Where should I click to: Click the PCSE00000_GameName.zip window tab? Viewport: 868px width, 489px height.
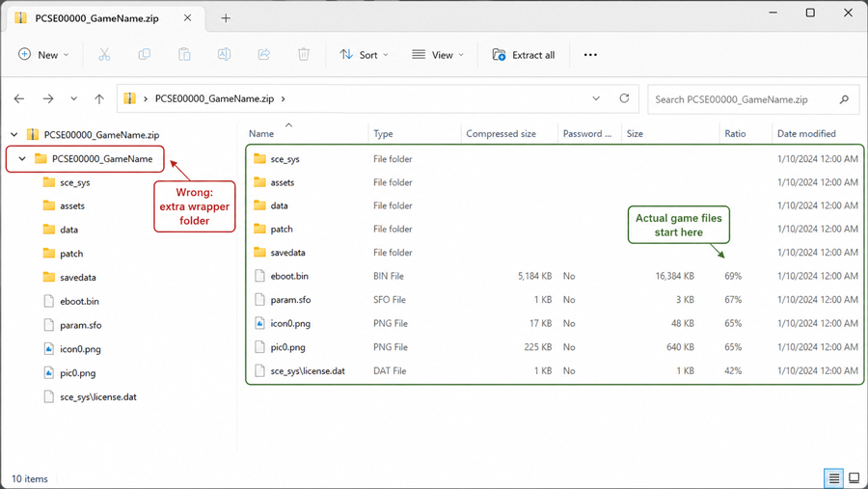pyautogui.click(x=105, y=18)
